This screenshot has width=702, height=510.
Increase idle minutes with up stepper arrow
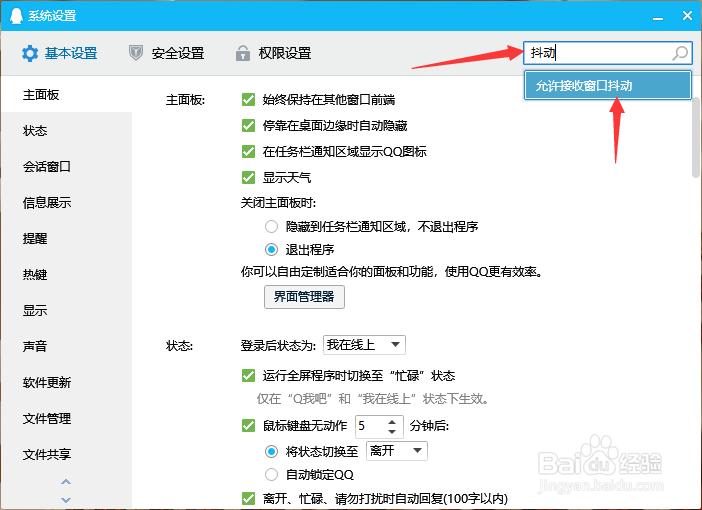[392, 422]
